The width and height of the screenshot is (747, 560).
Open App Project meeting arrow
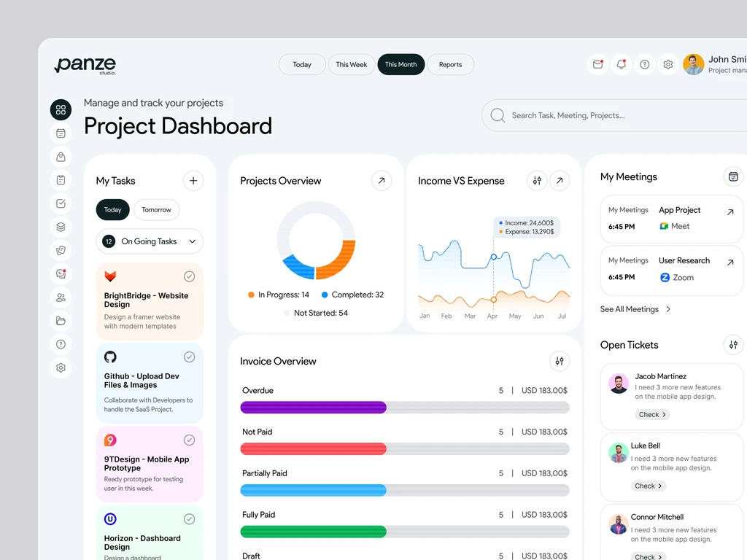730,212
